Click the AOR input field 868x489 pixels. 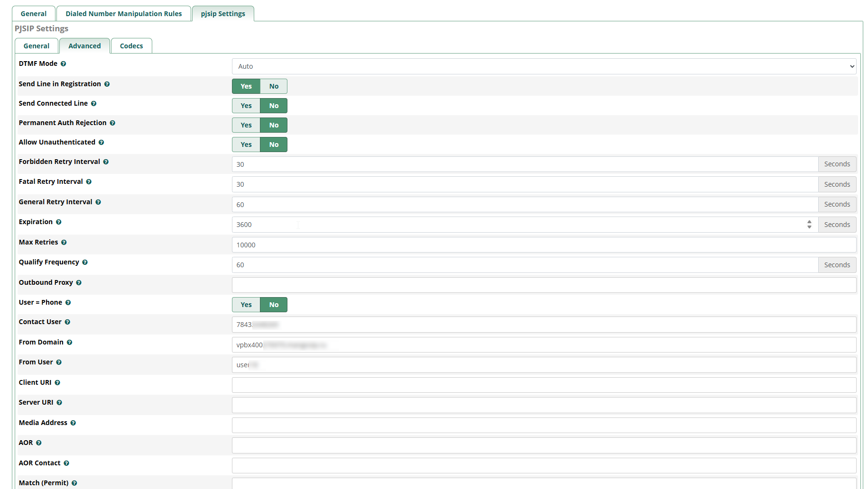[544, 445]
